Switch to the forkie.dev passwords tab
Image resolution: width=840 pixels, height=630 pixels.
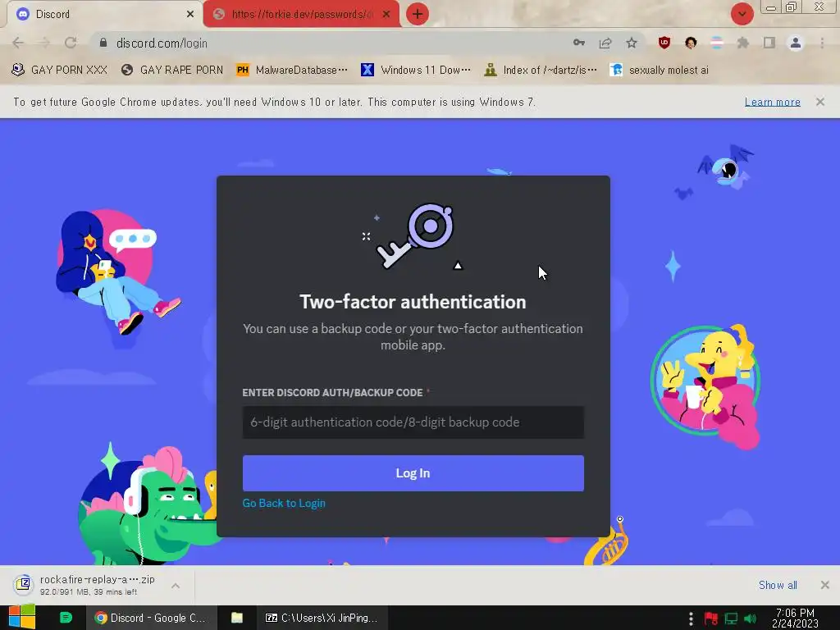301,14
